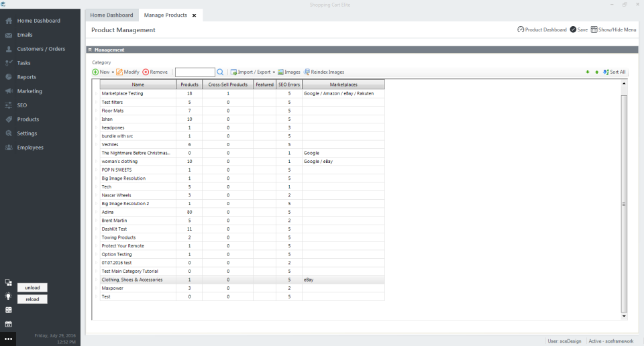Click the three-dots more button
644x346 pixels.
[8, 339]
